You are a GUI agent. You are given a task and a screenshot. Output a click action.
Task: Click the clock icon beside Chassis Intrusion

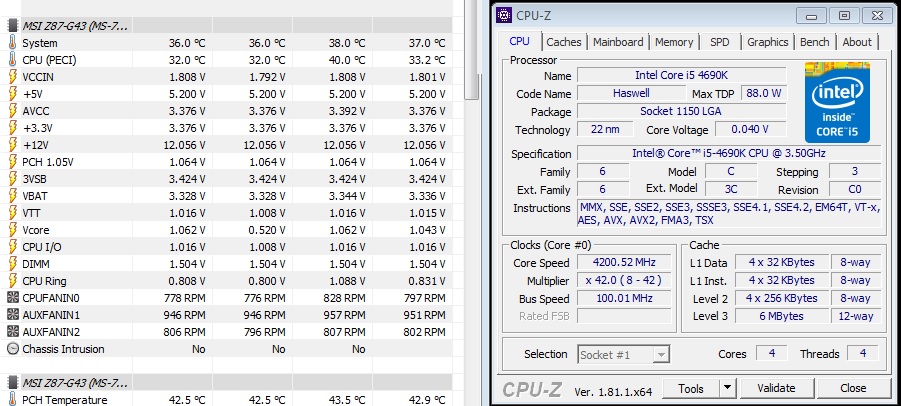[x=13, y=349]
